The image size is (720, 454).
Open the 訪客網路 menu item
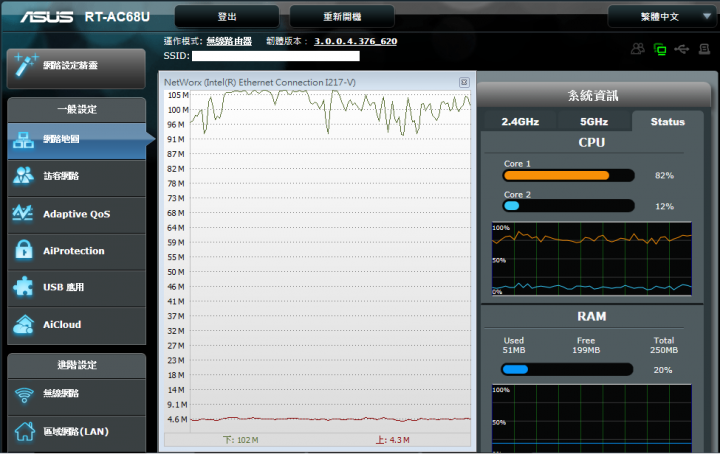pos(77,176)
